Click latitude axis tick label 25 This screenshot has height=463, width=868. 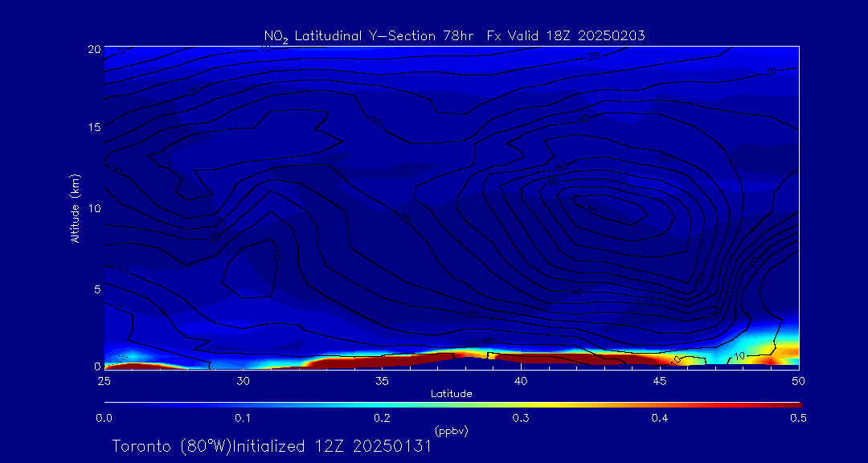point(104,380)
